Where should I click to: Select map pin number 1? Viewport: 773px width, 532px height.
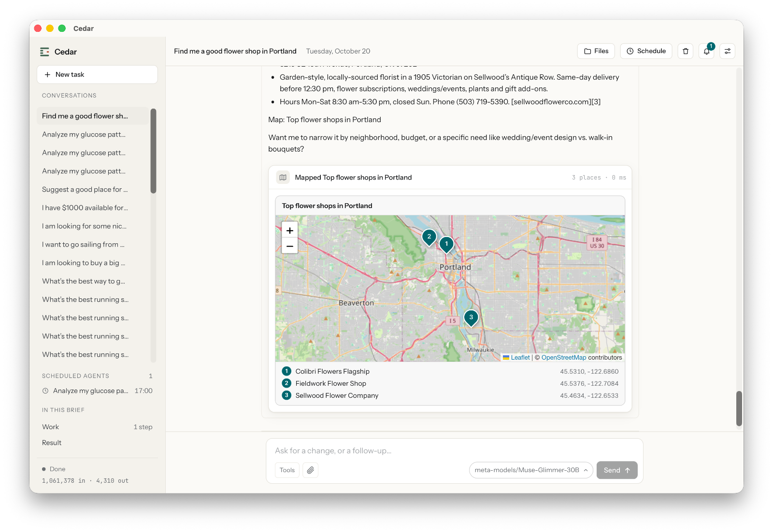coord(446,245)
